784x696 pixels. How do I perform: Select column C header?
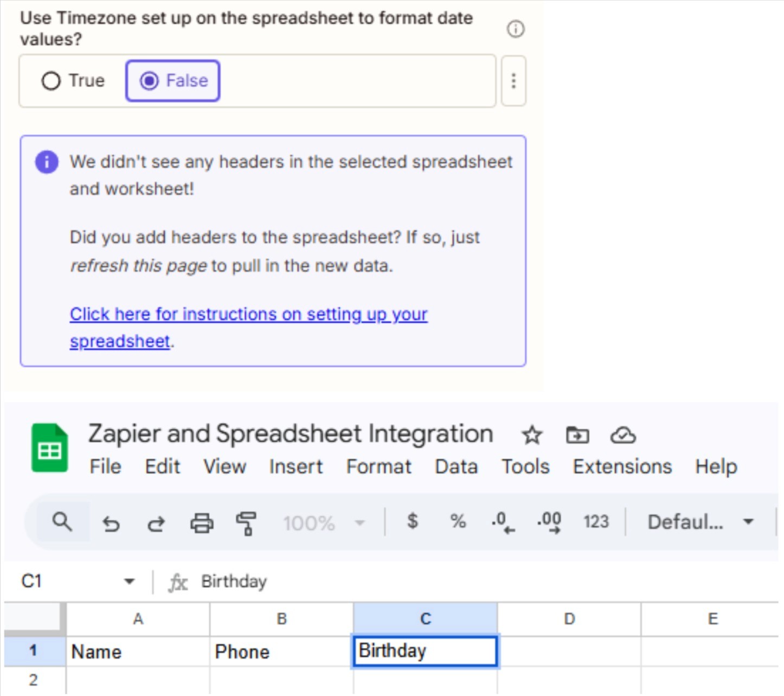point(426,619)
